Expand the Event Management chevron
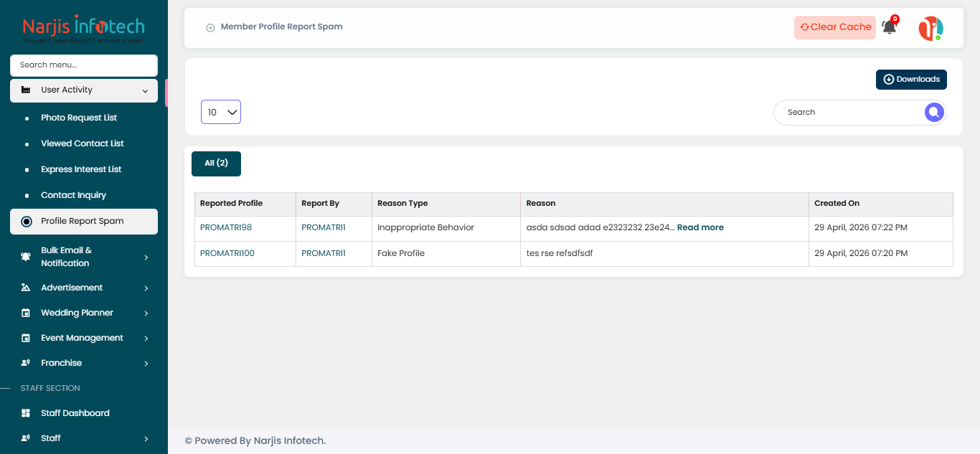The height and width of the screenshot is (454, 980). tap(146, 338)
